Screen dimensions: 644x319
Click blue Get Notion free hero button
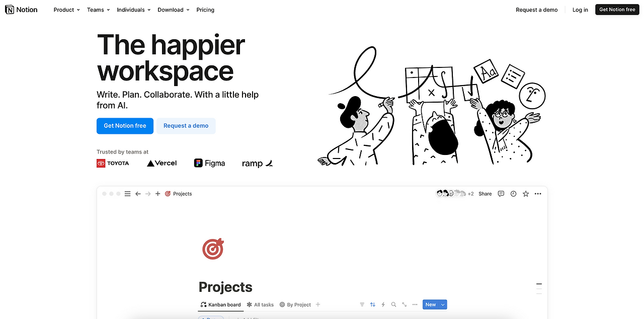pyautogui.click(x=125, y=126)
